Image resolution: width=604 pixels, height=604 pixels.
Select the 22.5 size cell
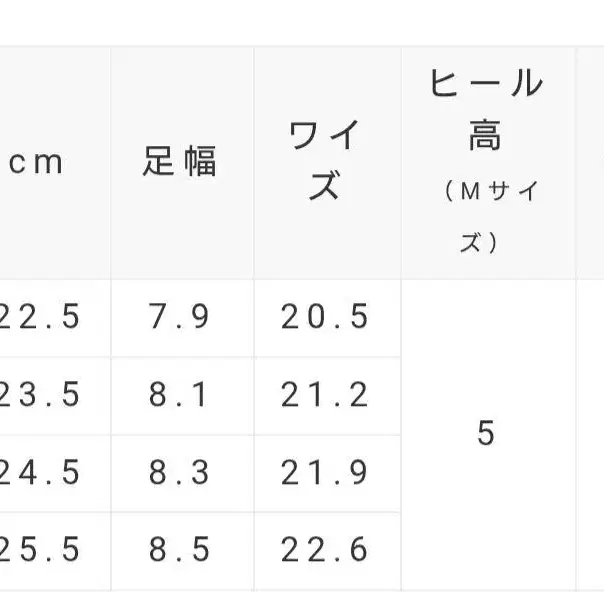[x=40, y=317]
